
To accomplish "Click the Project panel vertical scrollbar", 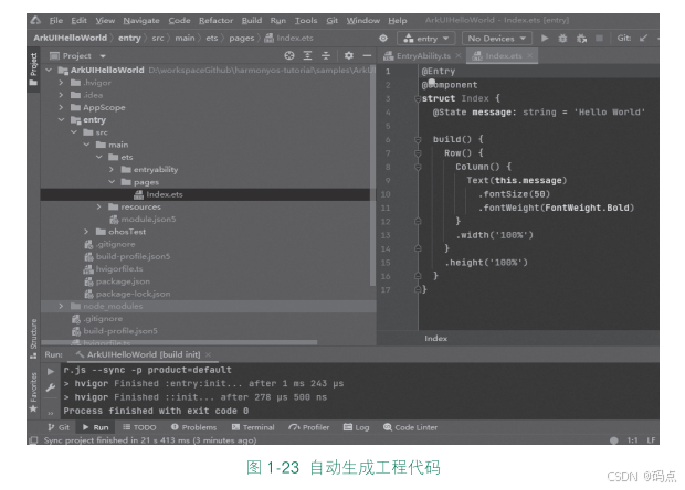I will click(x=373, y=175).
